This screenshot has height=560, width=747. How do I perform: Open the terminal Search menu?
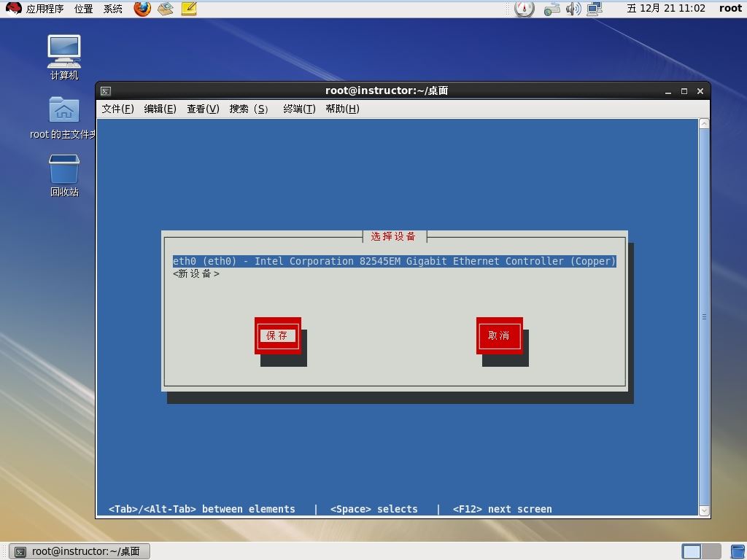[249, 109]
